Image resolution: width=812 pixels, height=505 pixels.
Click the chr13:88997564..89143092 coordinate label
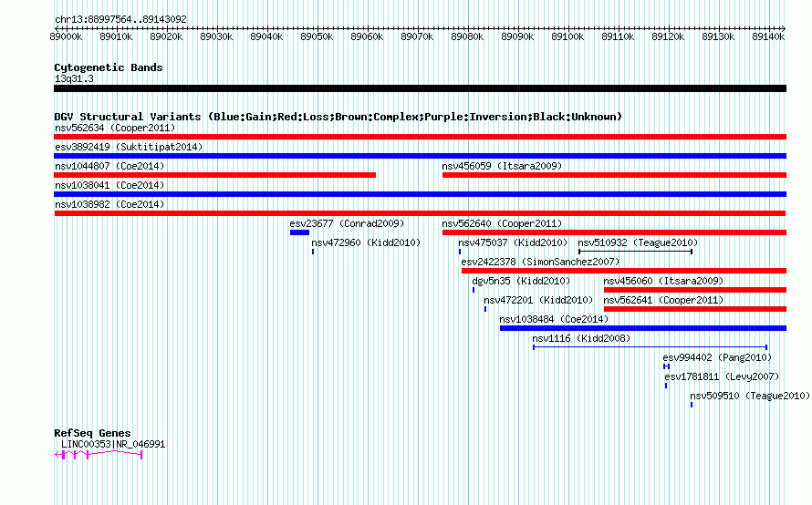coord(120,19)
